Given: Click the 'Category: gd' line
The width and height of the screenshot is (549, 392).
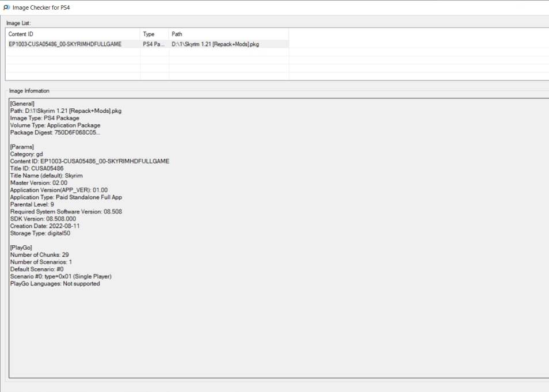Looking at the screenshot, I should point(26,154).
